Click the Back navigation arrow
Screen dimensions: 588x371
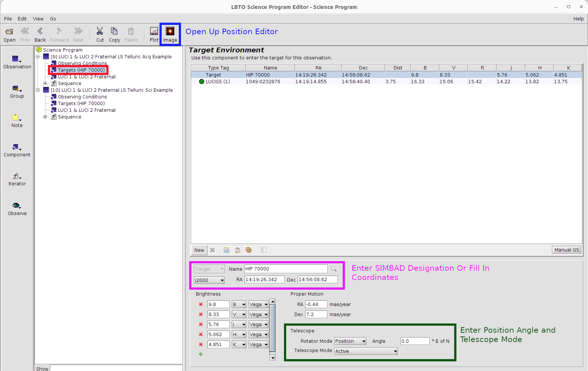point(40,31)
